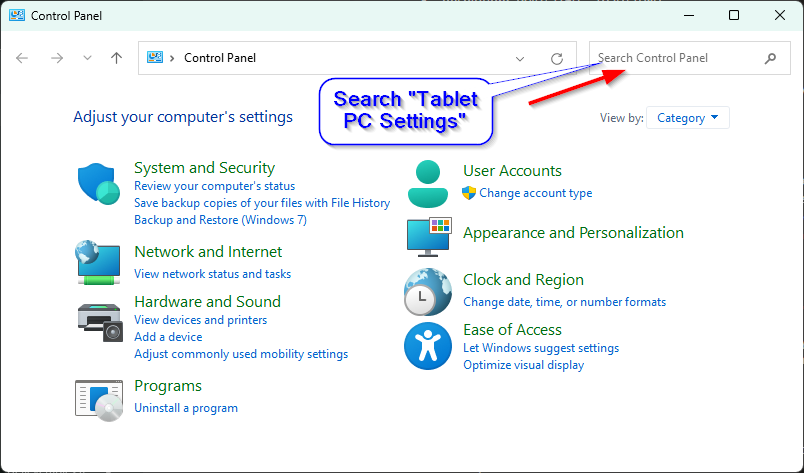The image size is (804, 473).
Task: Click the Control Panel icon in address bar
Action: 154,57
